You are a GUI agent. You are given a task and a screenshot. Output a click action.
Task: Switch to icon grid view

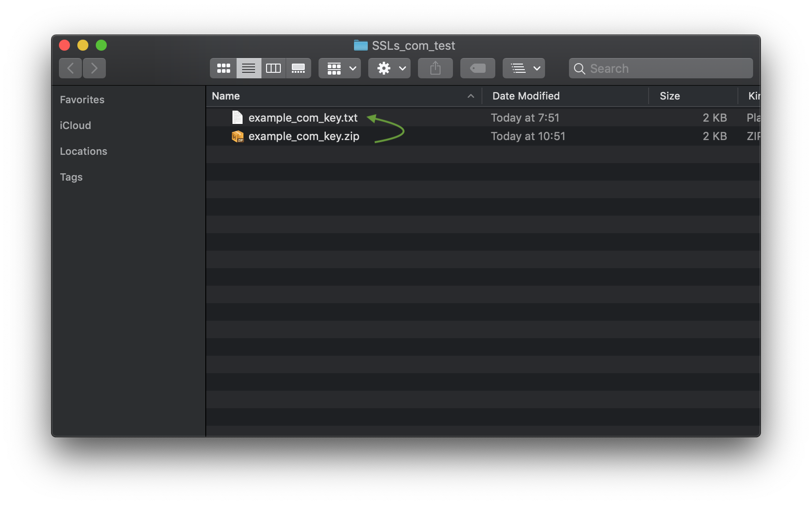224,68
